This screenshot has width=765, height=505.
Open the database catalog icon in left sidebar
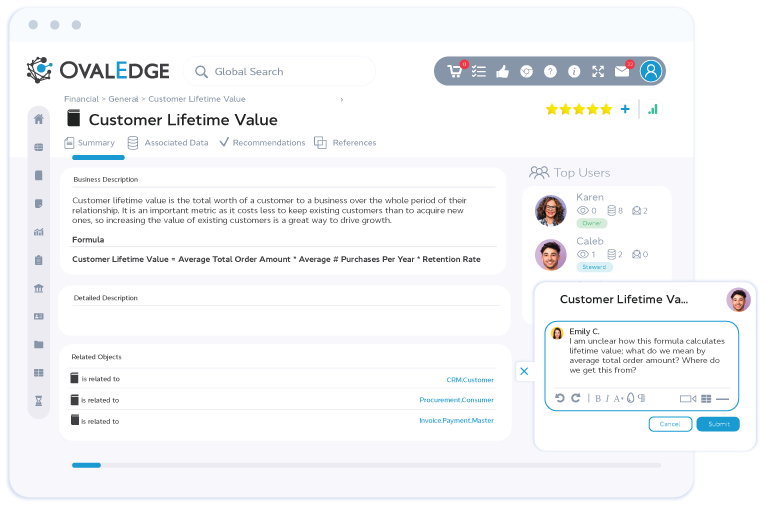coord(39,147)
